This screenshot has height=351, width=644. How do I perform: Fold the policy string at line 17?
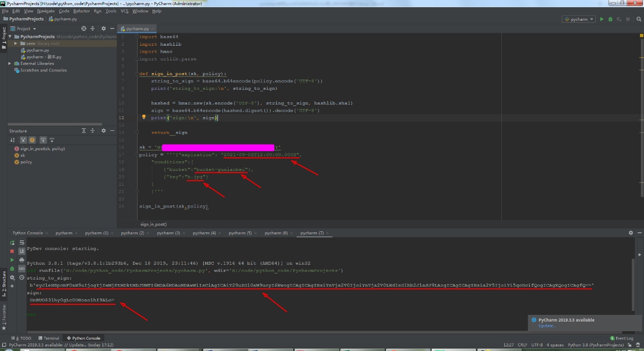pyautogui.click(x=138, y=155)
